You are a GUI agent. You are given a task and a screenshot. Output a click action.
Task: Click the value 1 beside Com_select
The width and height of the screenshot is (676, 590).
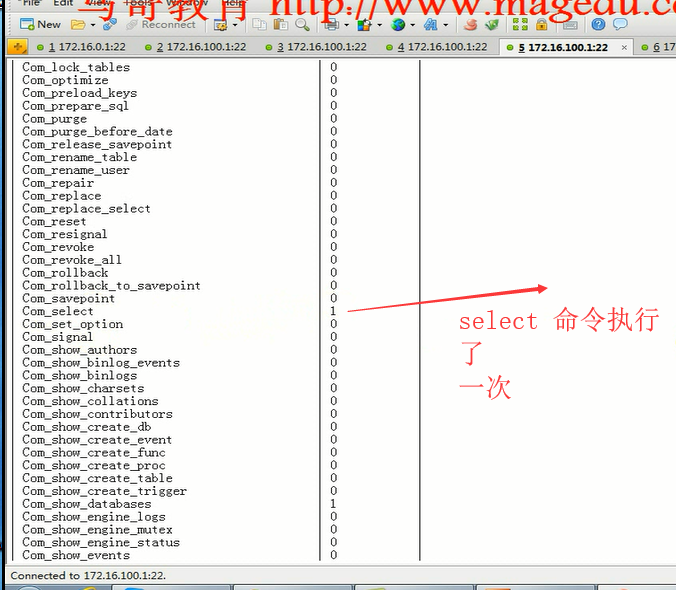click(x=333, y=311)
